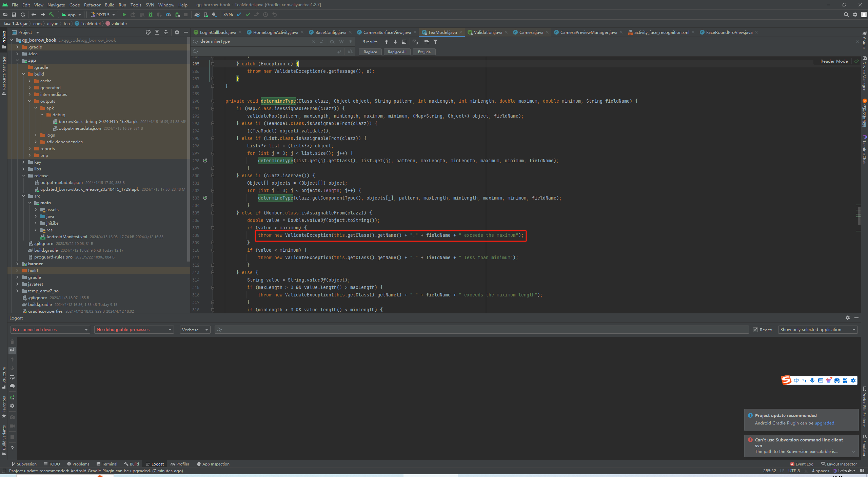Click the Navigate Back arrow
The width and height of the screenshot is (868, 477).
[34, 15]
